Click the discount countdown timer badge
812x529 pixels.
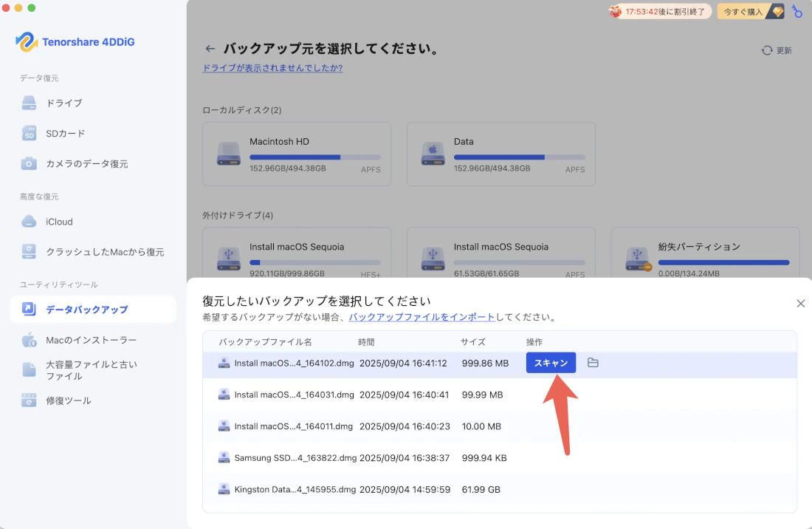[x=659, y=11]
